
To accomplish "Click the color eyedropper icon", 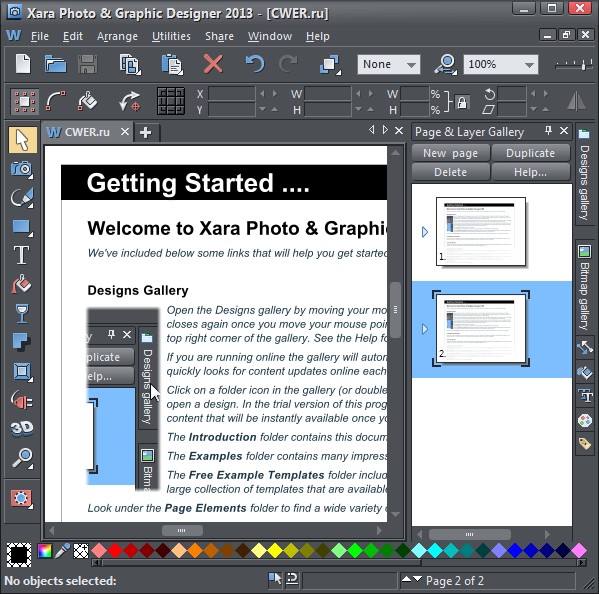I will point(62,551).
